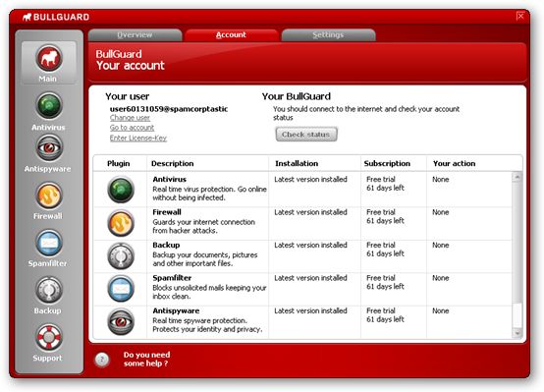Click the Spamfilter plugin icon in the table
Image resolution: width=544 pixels, height=392 pixels.
point(121,289)
